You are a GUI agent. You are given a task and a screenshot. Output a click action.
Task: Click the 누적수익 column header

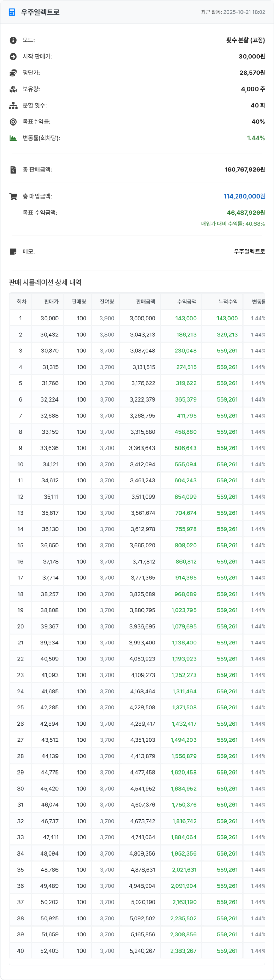(228, 302)
